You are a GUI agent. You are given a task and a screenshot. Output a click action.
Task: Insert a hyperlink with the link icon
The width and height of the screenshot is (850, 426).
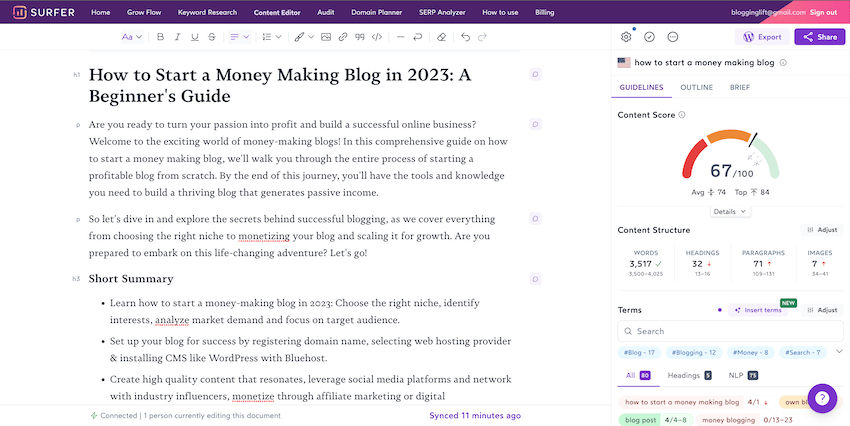[x=343, y=37]
